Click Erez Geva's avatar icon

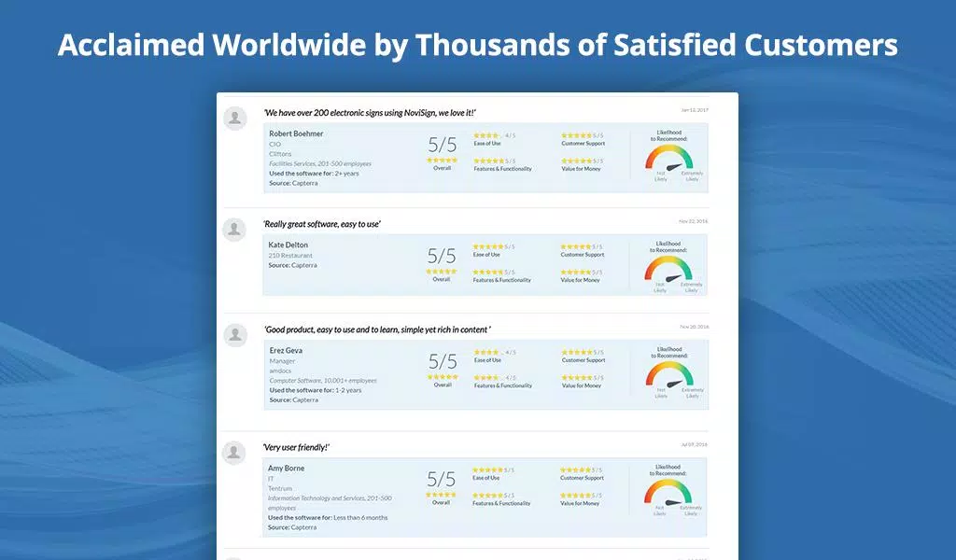[x=234, y=335]
